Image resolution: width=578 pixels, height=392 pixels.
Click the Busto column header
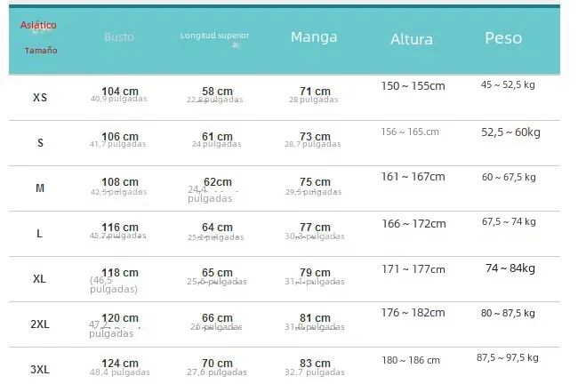(x=119, y=36)
